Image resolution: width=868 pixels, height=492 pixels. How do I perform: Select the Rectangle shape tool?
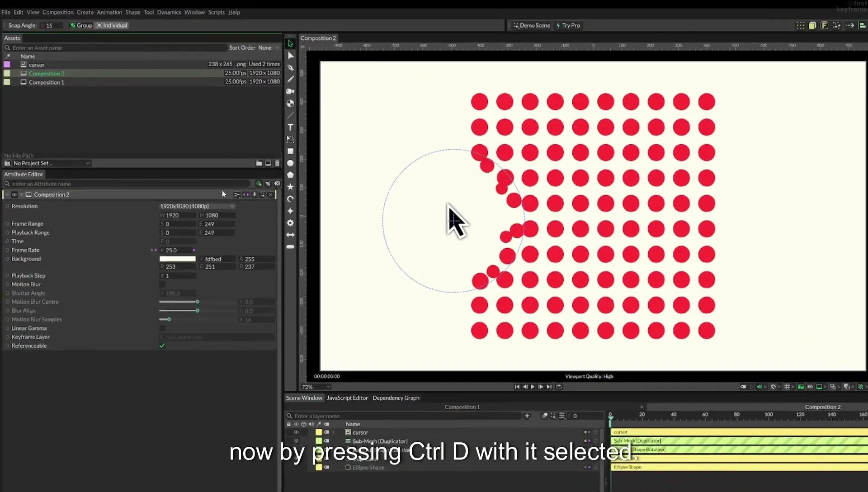(290, 151)
